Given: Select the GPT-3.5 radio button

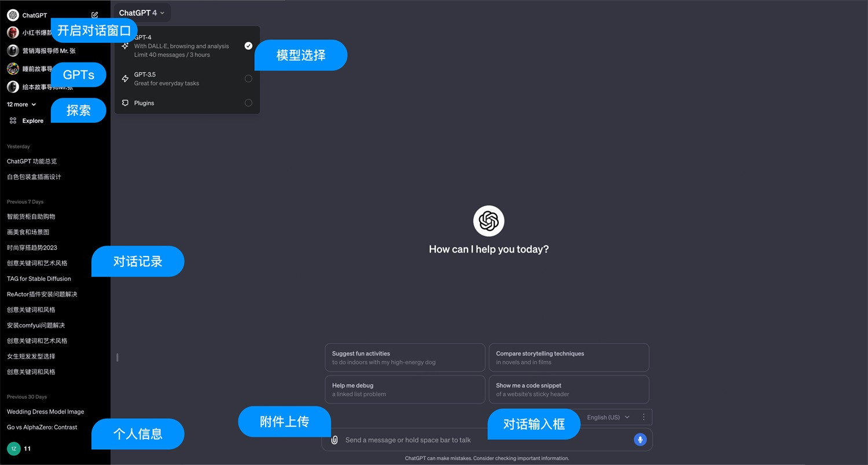Looking at the screenshot, I should (248, 79).
